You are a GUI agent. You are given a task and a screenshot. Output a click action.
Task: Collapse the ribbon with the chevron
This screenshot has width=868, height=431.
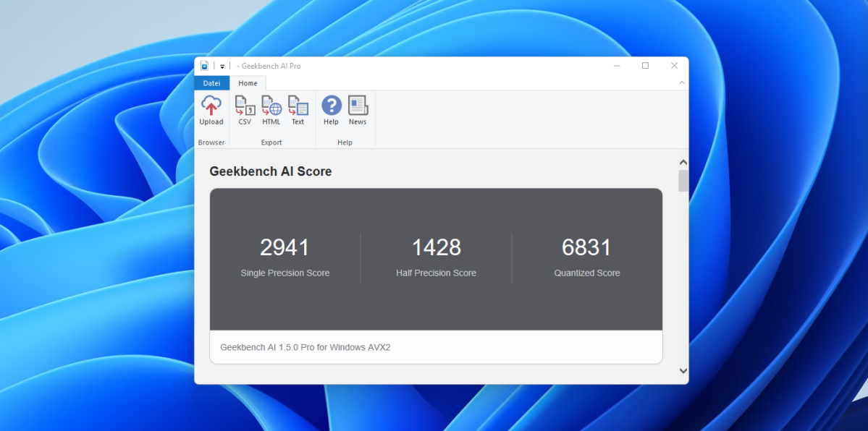pyautogui.click(x=681, y=82)
